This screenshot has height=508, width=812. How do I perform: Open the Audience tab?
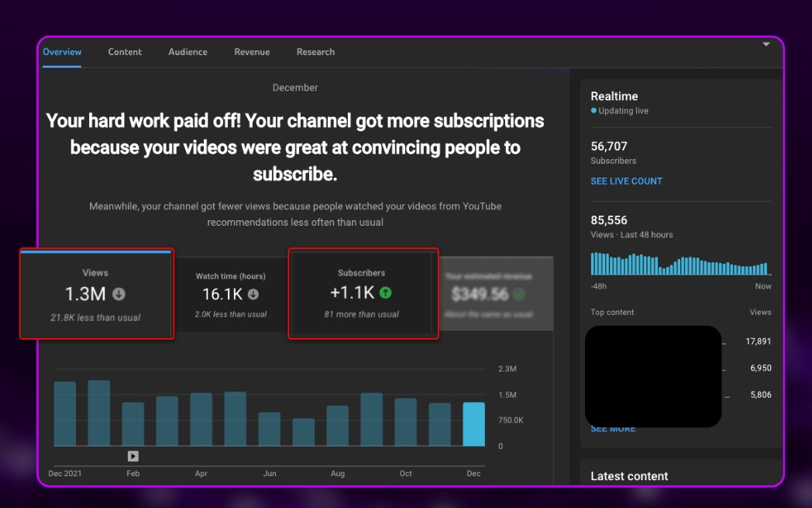coord(188,52)
